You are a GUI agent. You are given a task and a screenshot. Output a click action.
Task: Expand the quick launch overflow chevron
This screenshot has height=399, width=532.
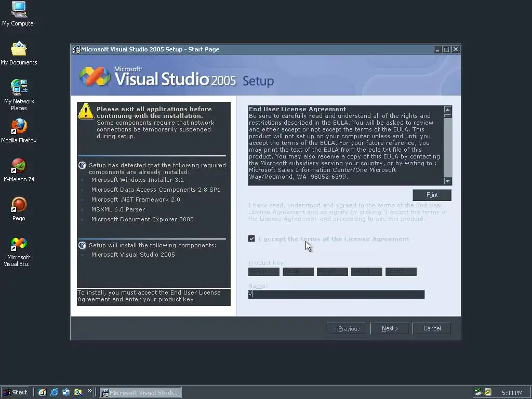click(89, 391)
